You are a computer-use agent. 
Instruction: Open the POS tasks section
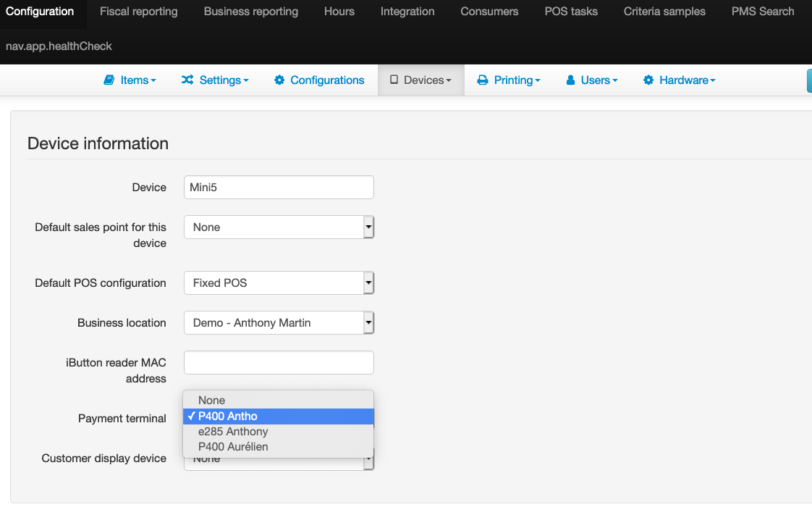pyautogui.click(x=571, y=11)
